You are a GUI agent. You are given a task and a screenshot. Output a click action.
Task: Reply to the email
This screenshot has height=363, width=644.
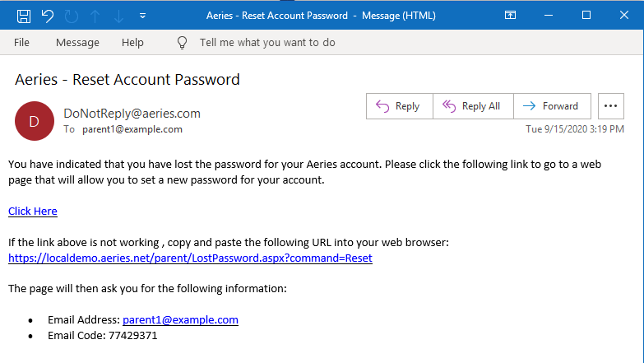pos(399,106)
